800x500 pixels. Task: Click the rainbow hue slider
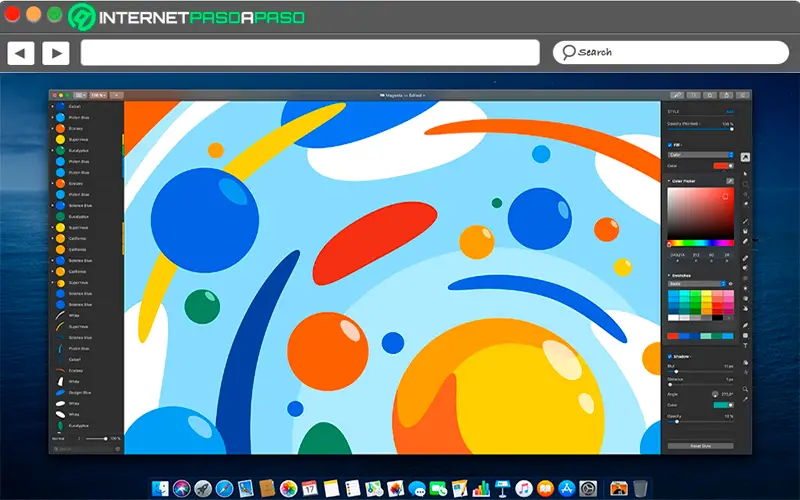pos(701,243)
